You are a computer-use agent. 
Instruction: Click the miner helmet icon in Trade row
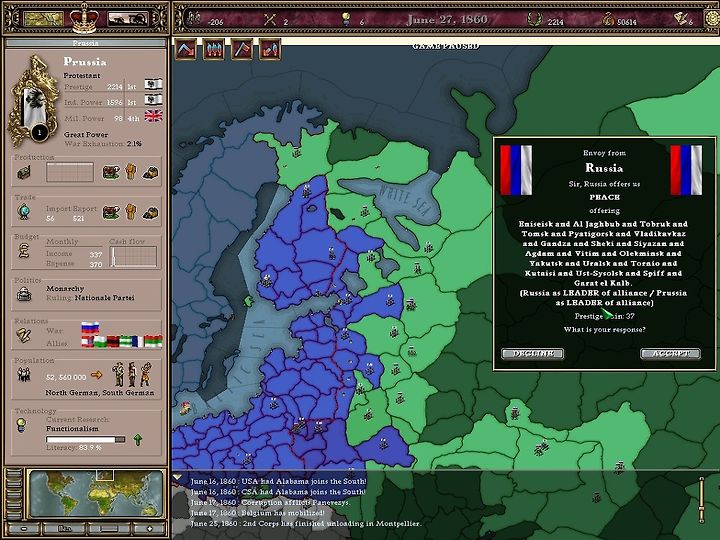click(151, 213)
